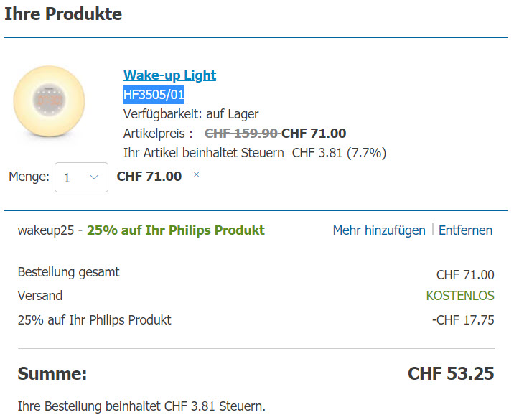Remove the product with the × icon
This screenshot has width=514, height=420.
[x=197, y=174]
